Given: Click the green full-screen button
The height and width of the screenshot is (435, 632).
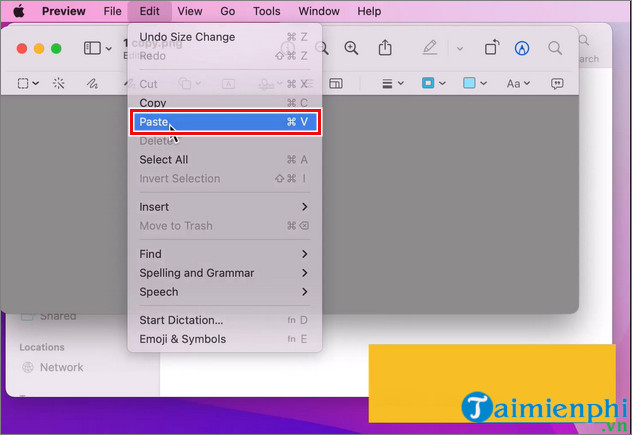Looking at the screenshot, I should pyautogui.click(x=56, y=49).
